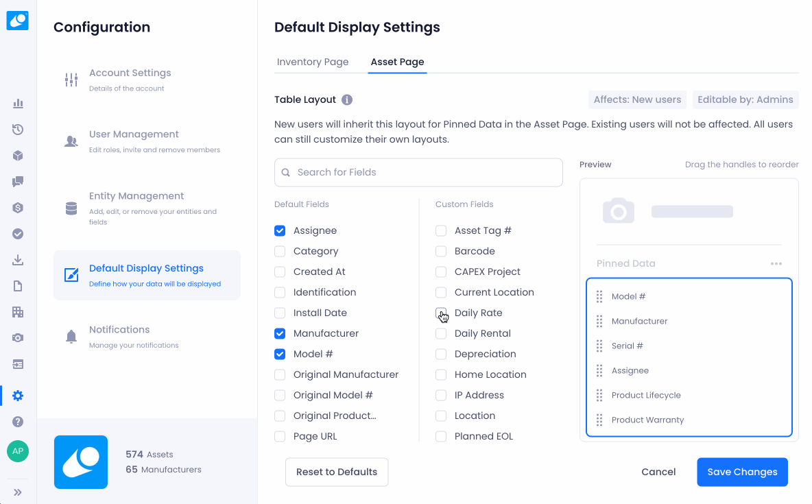Image resolution: width=812 pixels, height=504 pixels.
Task: Uncheck the Manufacturer default field
Action: click(280, 333)
